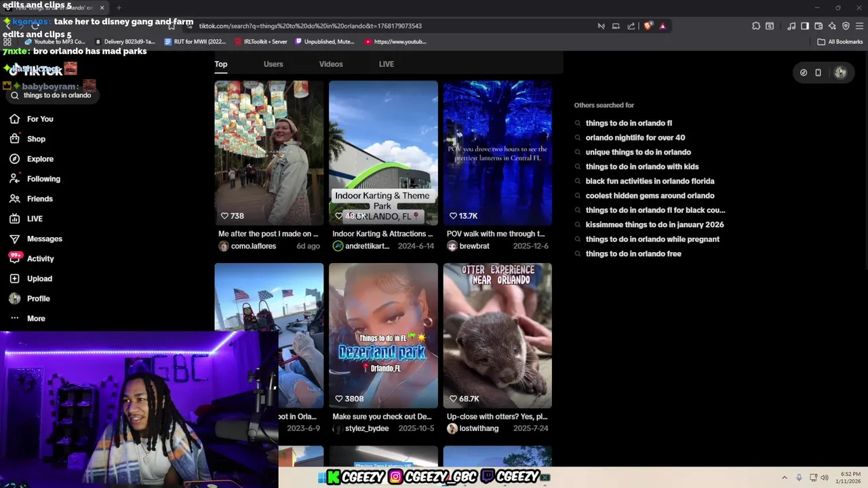Screen dimensions: 868x488
Task: Open the profile avatar menu at top right
Action: tap(840, 73)
